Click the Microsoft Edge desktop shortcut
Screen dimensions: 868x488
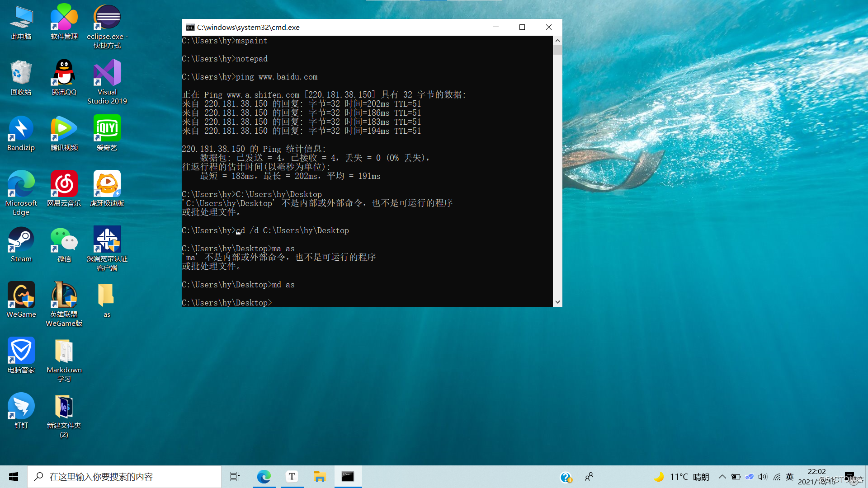pos(21,185)
